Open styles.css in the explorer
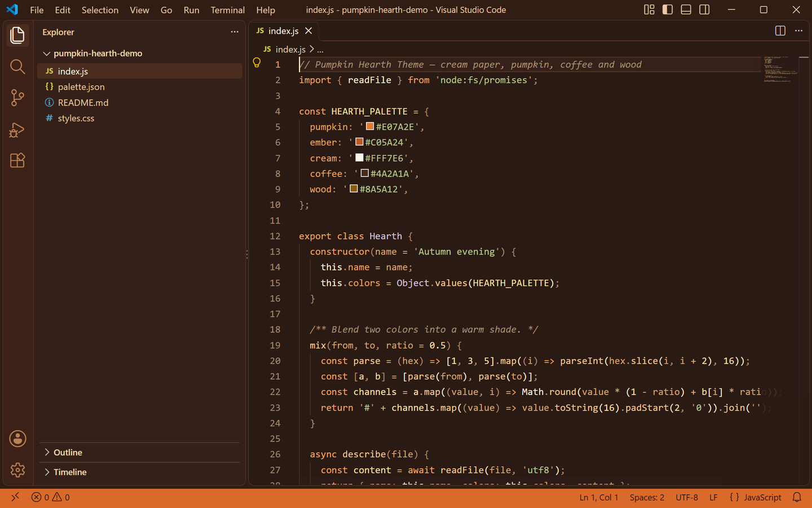The width and height of the screenshot is (812, 508). [140, 119]
